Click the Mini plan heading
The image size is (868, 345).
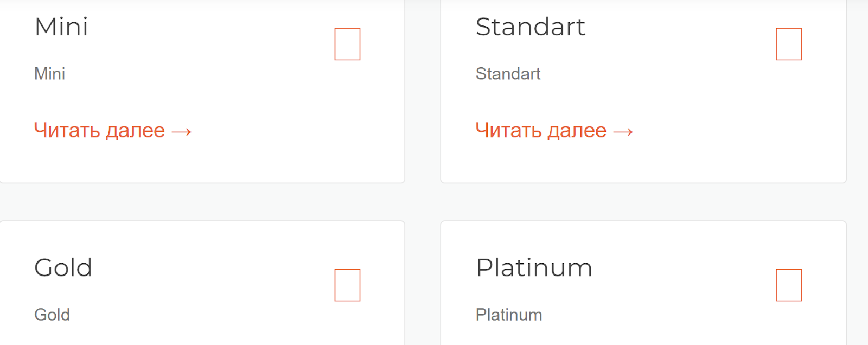[61, 27]
